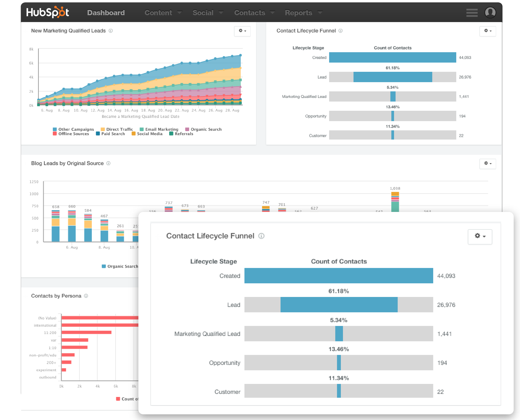
Task: Click info icon beside New Marketing Qualified Leads
Action: tap(111, 31)
